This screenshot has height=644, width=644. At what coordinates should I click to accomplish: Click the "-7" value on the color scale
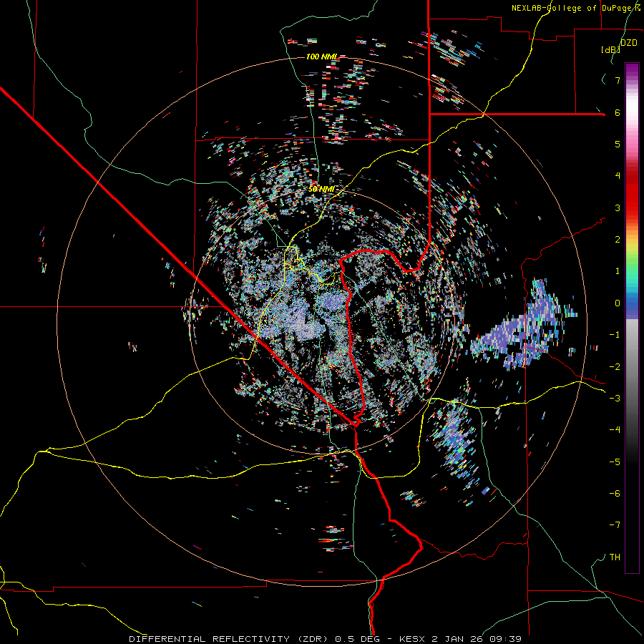point(615,525)
